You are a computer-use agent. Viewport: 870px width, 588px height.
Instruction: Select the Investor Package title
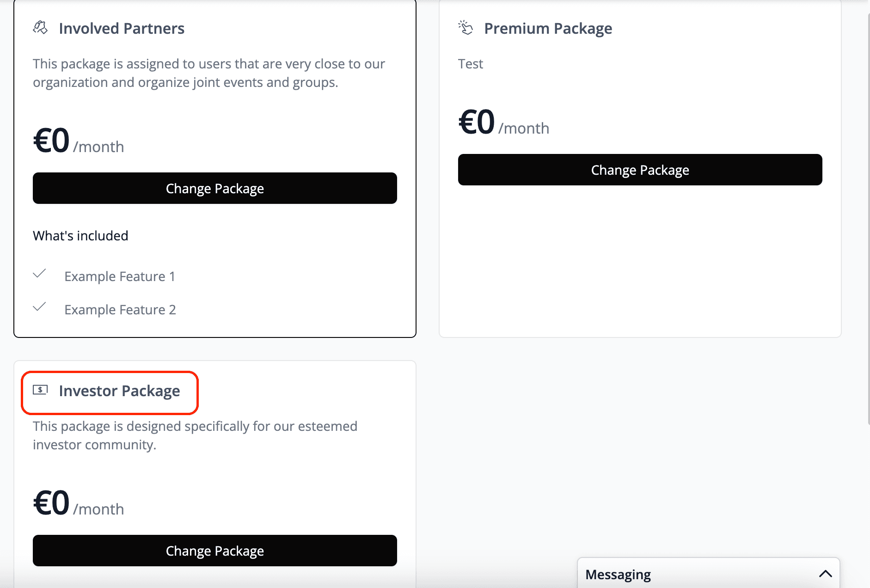[119, 391]
